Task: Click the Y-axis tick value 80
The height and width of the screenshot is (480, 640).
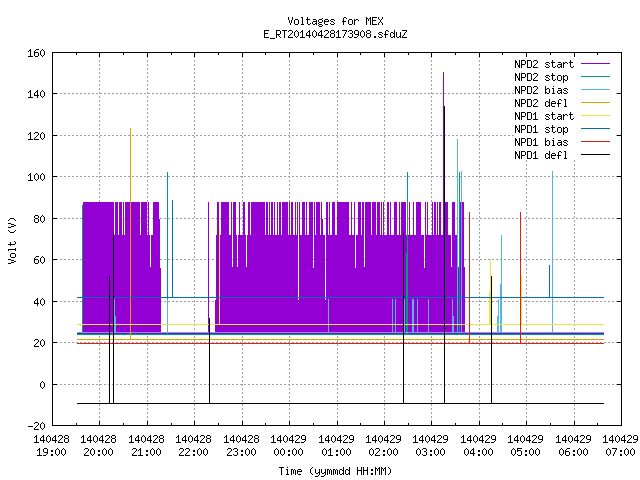Action: click(39, 219)
